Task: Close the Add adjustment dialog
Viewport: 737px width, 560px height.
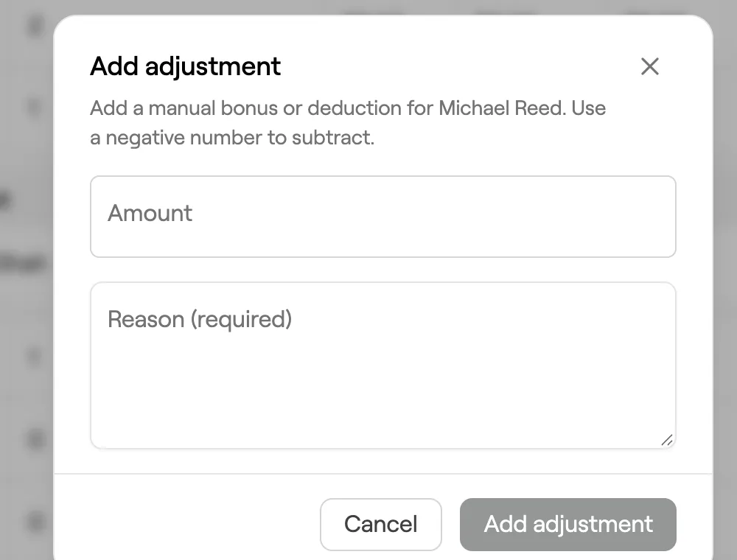Action: (649, 66)
